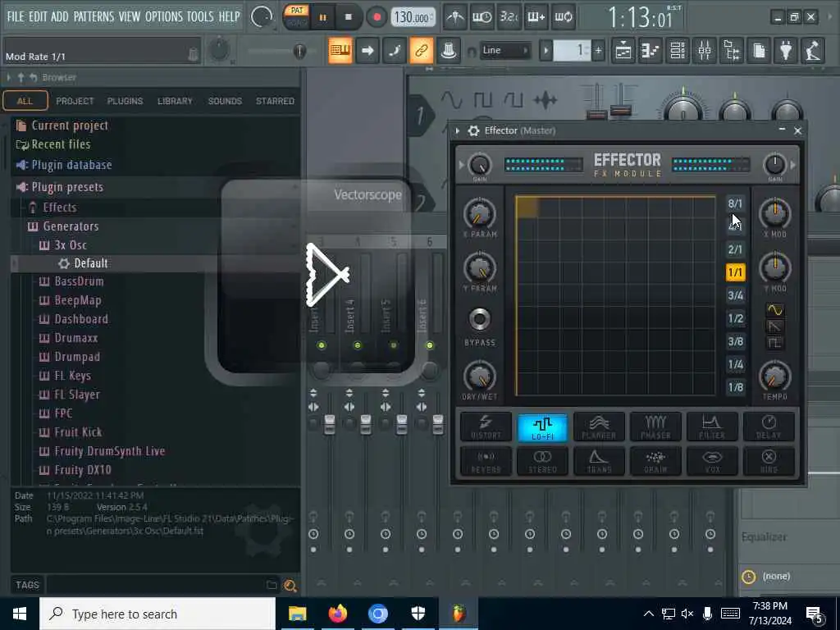Set mod rate to 1/2

click(735, 318)
